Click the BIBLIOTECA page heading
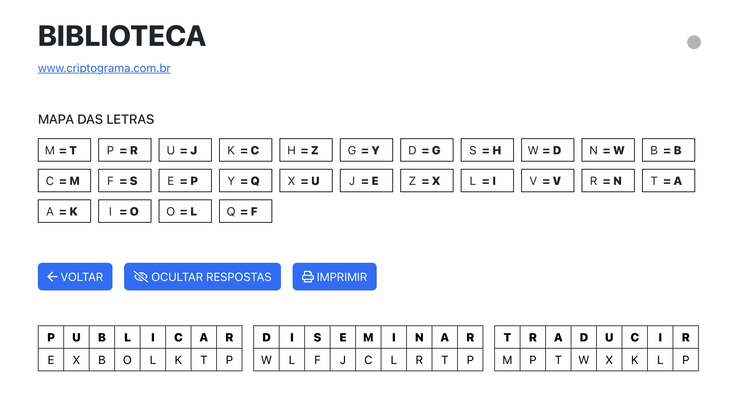 click(121, 36)
